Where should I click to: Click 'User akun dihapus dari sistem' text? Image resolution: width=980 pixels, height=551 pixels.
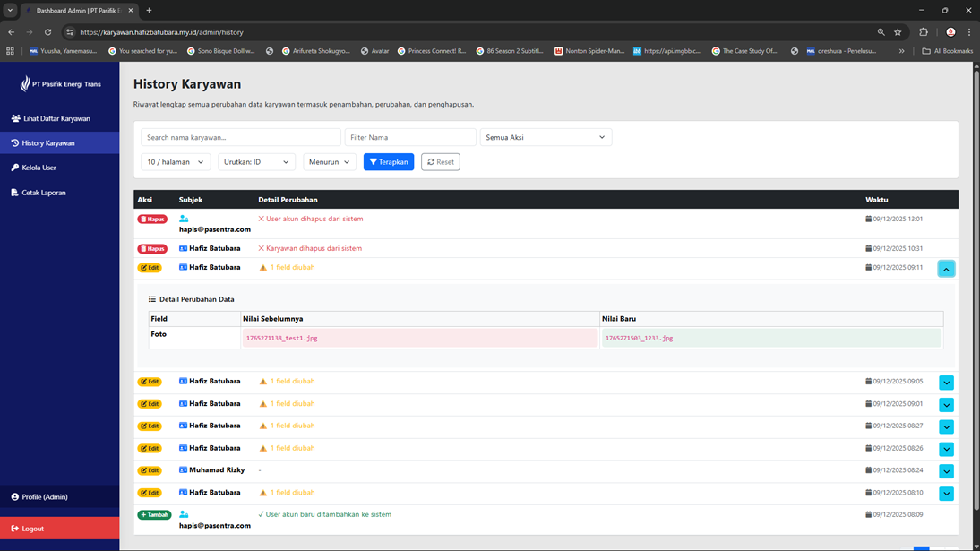314,219
